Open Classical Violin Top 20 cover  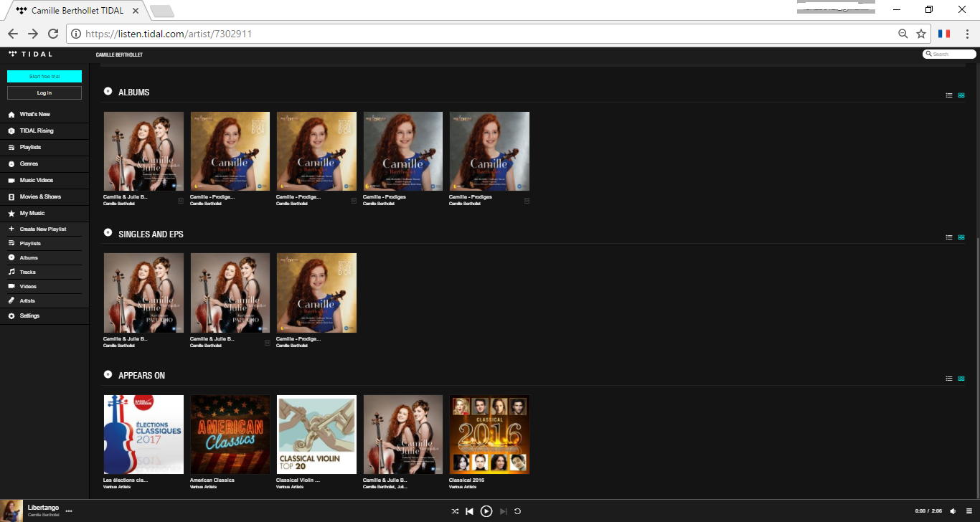[316, 435]
